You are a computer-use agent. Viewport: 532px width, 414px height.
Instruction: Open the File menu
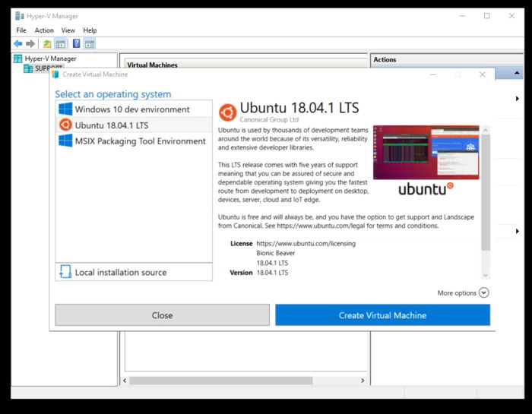(x=21, y=30)
